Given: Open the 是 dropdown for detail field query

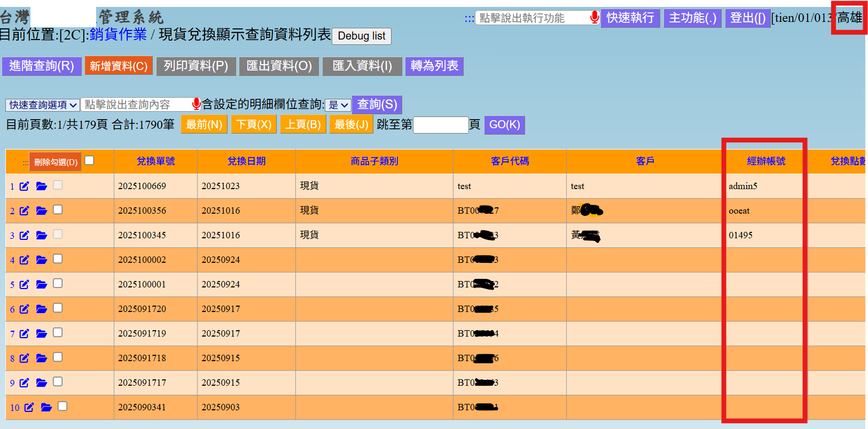Looking at the screenshot, I should pos(338,105).
